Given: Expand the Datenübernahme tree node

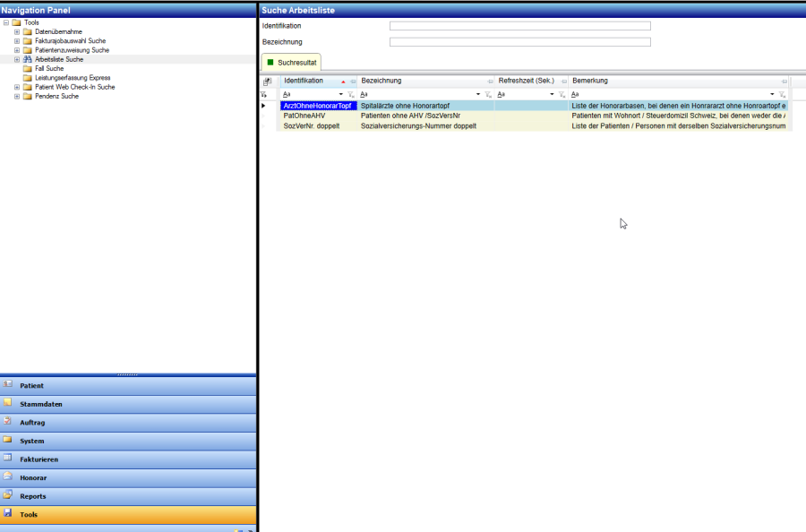Looking at the screenshot, I should (17, 32).
